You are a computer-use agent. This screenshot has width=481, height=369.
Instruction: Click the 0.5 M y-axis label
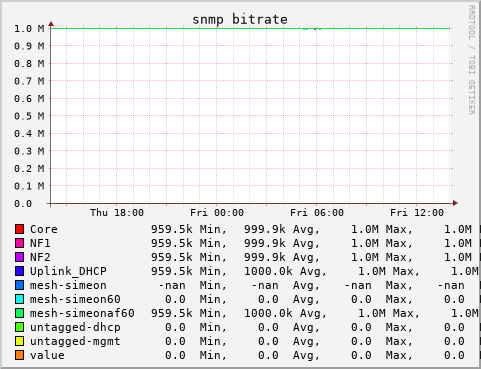29,116
